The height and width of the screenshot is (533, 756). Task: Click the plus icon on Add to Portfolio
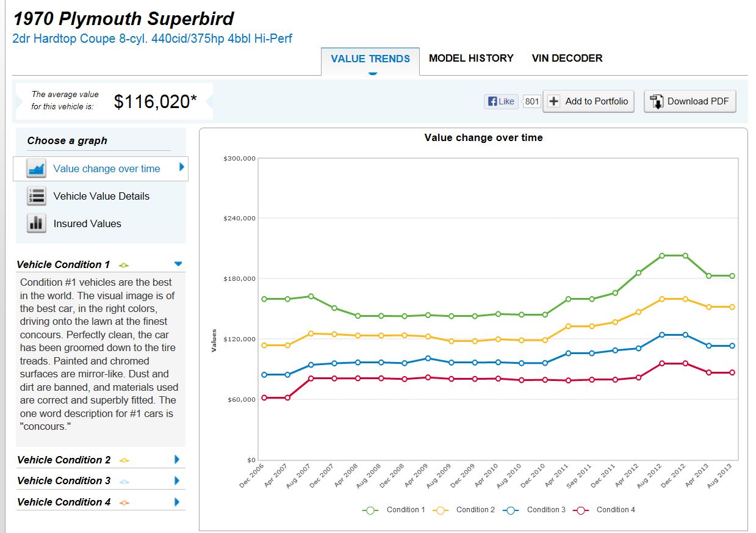pos(553,101)
